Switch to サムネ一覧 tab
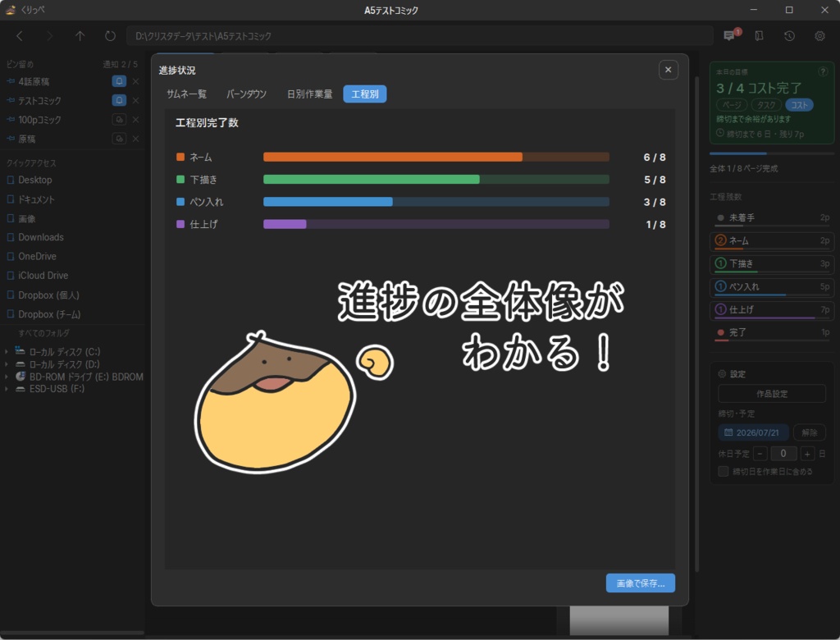Screen dimensions: 840x640 (x=186, y=94)
